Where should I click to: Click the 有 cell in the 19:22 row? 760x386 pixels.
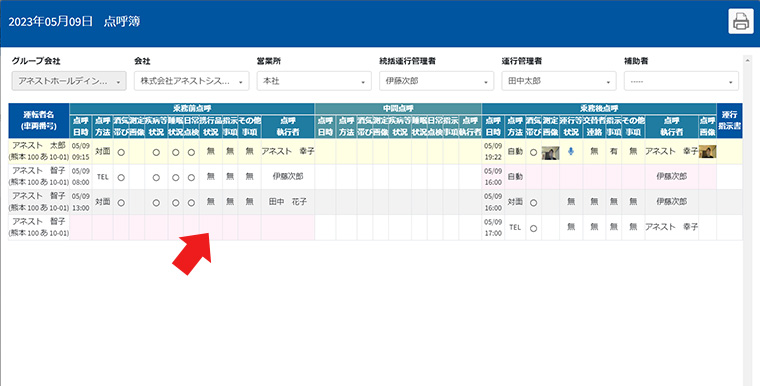tap(614, 151)
